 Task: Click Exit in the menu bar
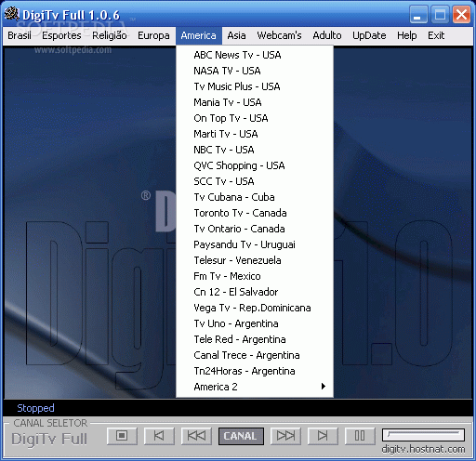tap(436, 35)
